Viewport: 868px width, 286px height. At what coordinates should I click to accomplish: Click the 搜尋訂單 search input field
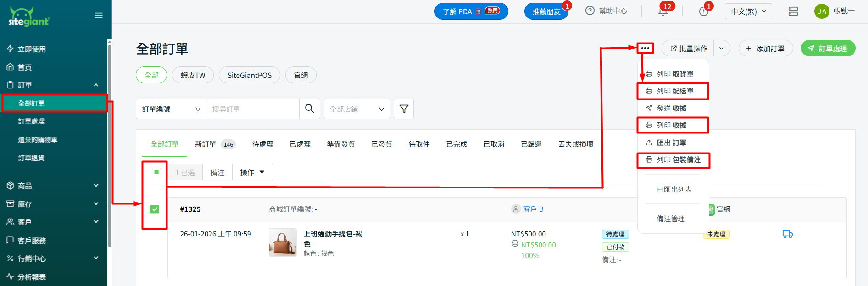tap(252, 109)
